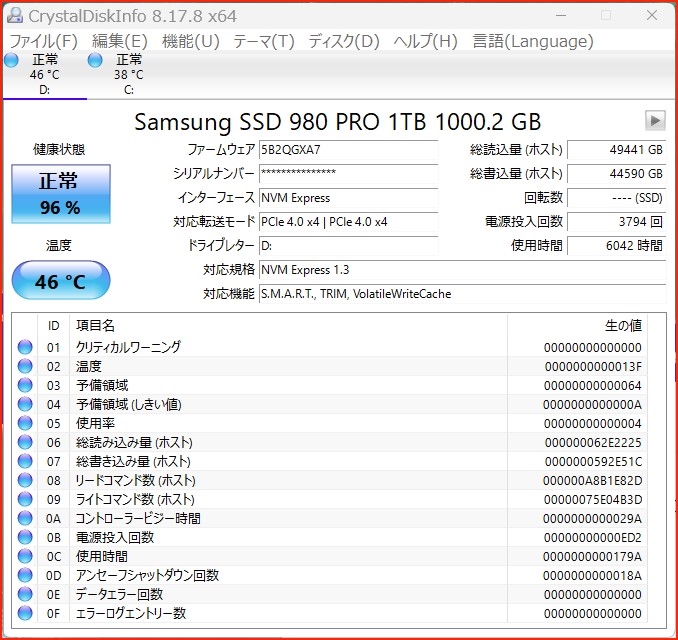Viewport: 678px width, 640px height.
Task: Click the 項目名 column header
Action: point(96,325)
